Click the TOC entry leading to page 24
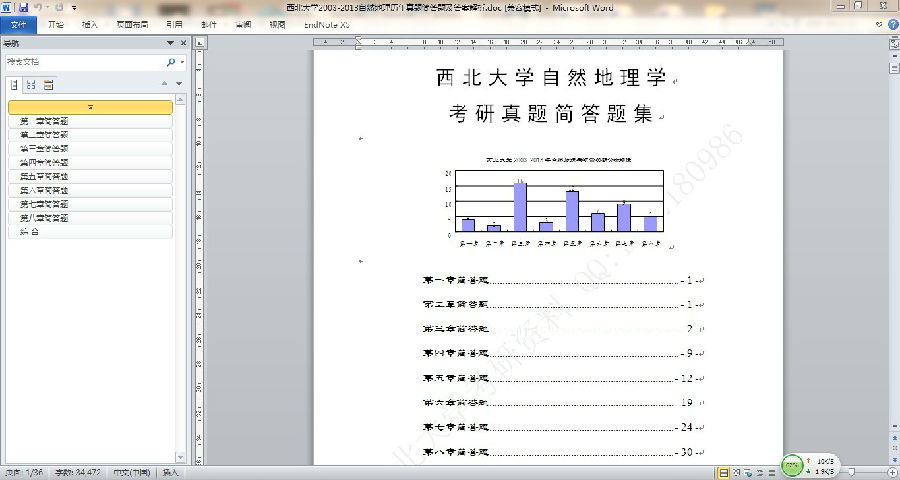The image size is (900, 480). 562,427
